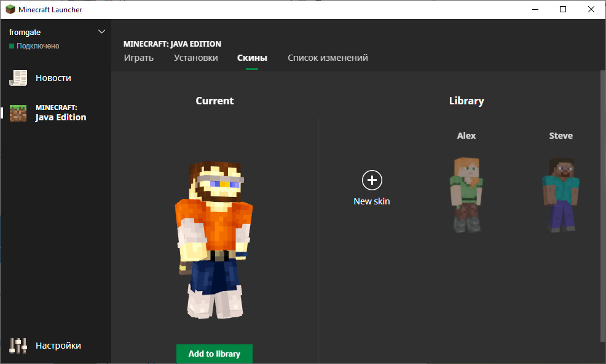Switch to the Играть tab
The width and height of the screenshot is (606, 364).
[139, 58]
